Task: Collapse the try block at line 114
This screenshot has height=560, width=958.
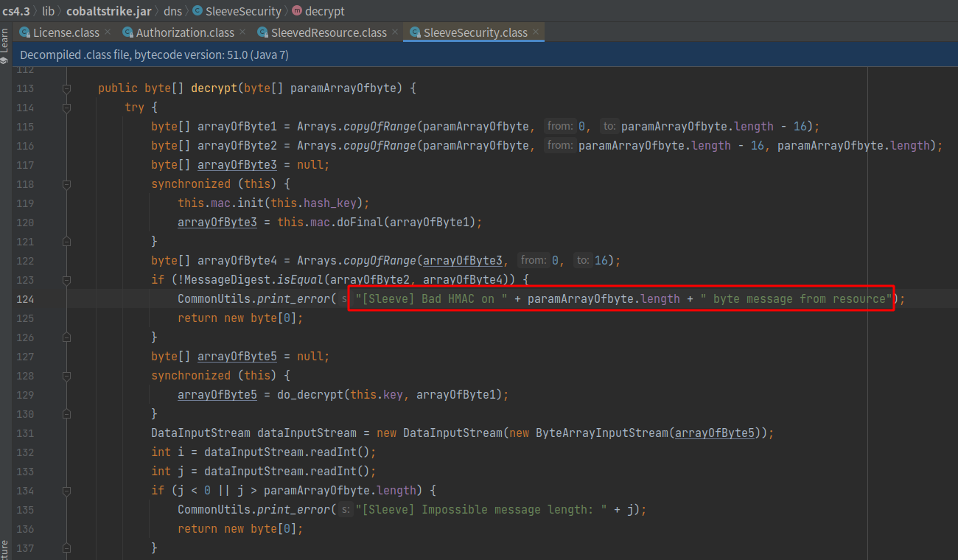Action: [x=66, y=108]
